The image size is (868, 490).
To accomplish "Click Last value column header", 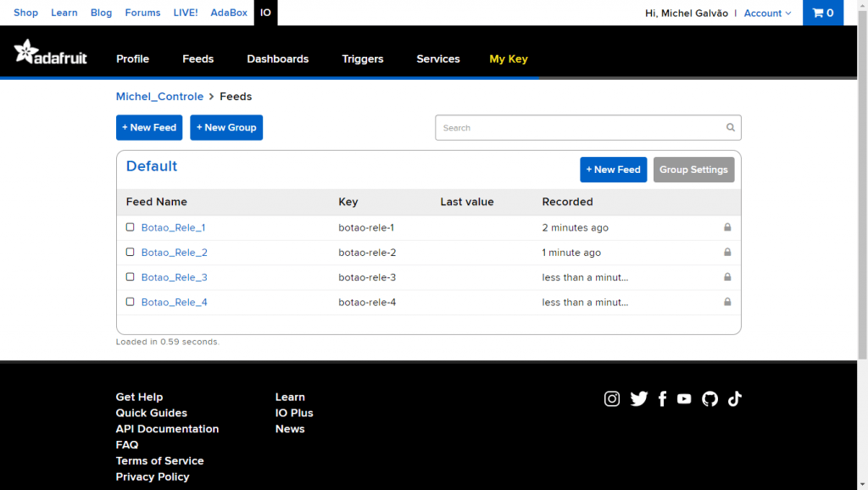I will (x=467, y=202).
